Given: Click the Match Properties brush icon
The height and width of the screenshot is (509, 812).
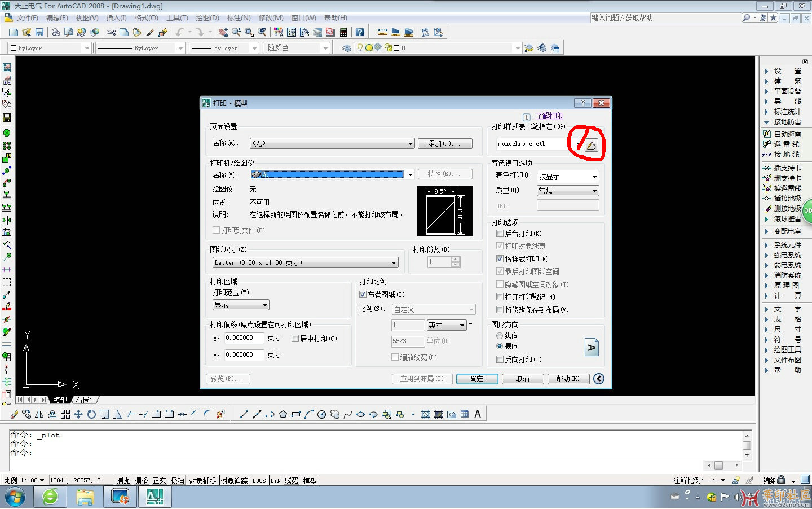Looking at the screenshot, I should 150,33.
